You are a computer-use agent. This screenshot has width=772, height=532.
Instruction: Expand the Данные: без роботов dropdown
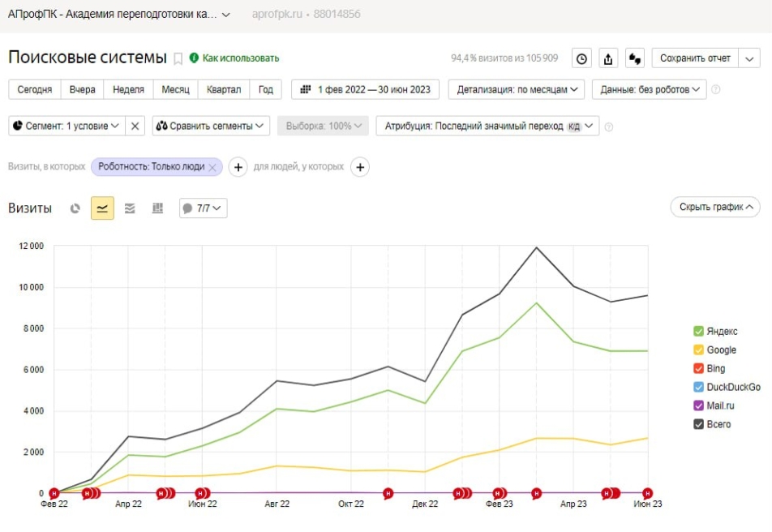coord(650,89)
